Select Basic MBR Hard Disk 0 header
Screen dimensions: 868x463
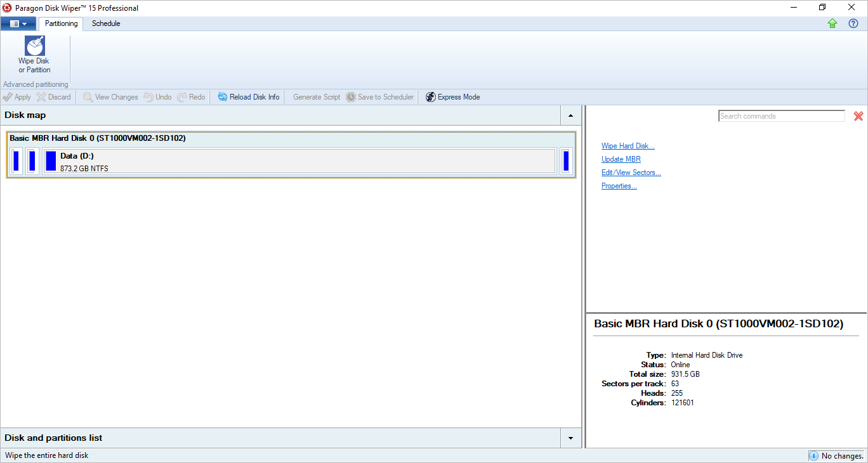98,138
